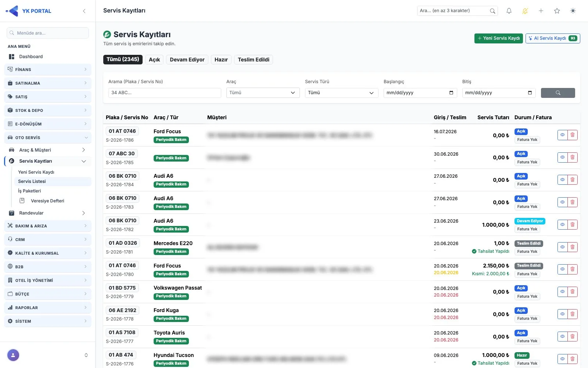Open Veresiye Defteri in sidebar
588x368 pixels.
tap(48, 201)
